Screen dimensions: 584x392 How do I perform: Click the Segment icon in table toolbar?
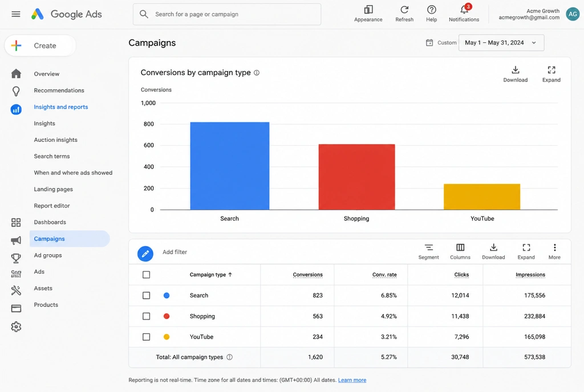(429, 248)
